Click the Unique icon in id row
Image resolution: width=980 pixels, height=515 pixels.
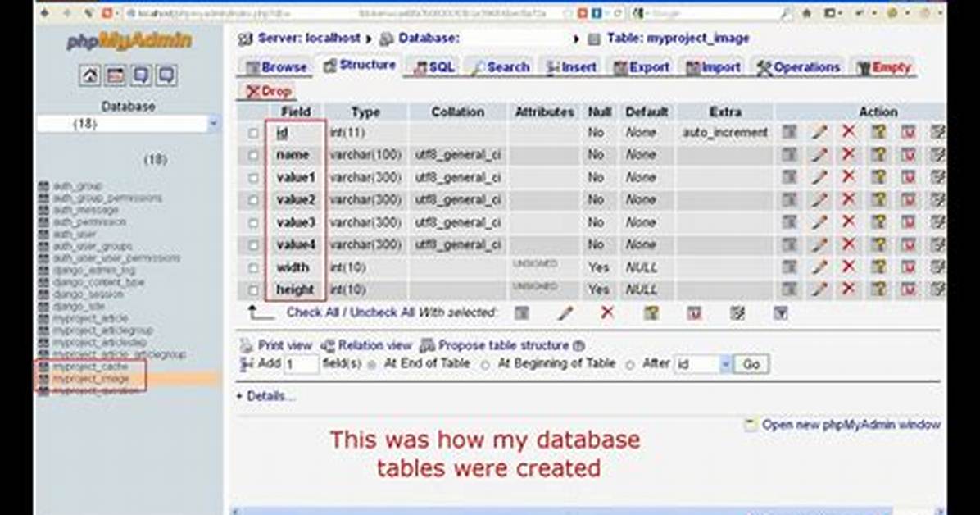(x=908, y=132)
